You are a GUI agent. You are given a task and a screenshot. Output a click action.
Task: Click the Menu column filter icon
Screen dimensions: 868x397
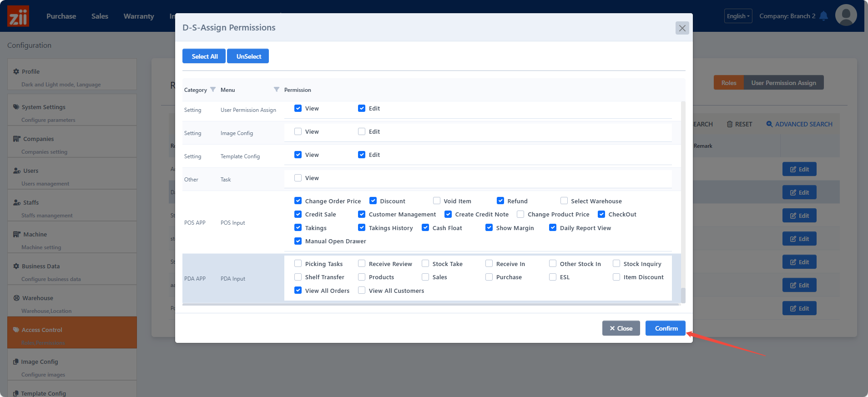[276, 90]
